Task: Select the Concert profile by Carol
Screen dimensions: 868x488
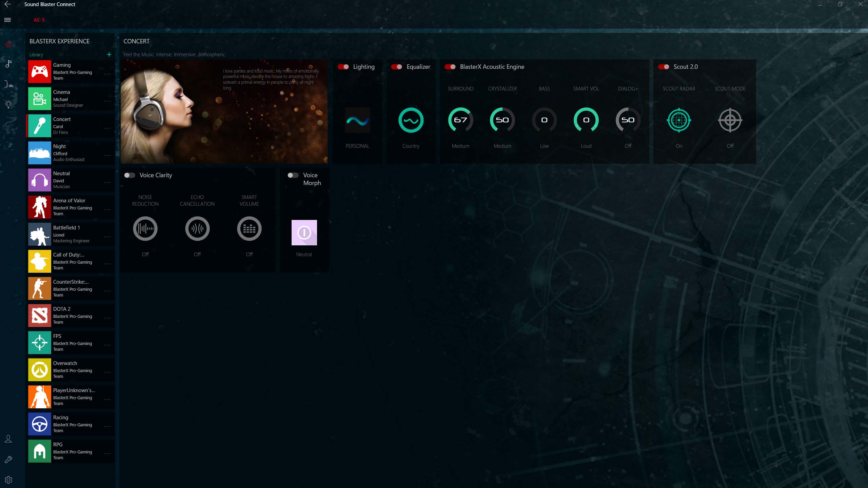Action: 71,126
